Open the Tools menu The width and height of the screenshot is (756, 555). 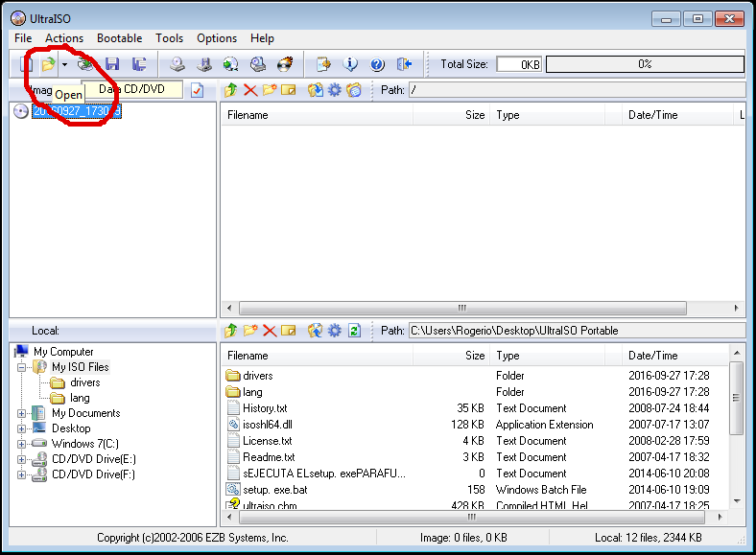(169, 38)
